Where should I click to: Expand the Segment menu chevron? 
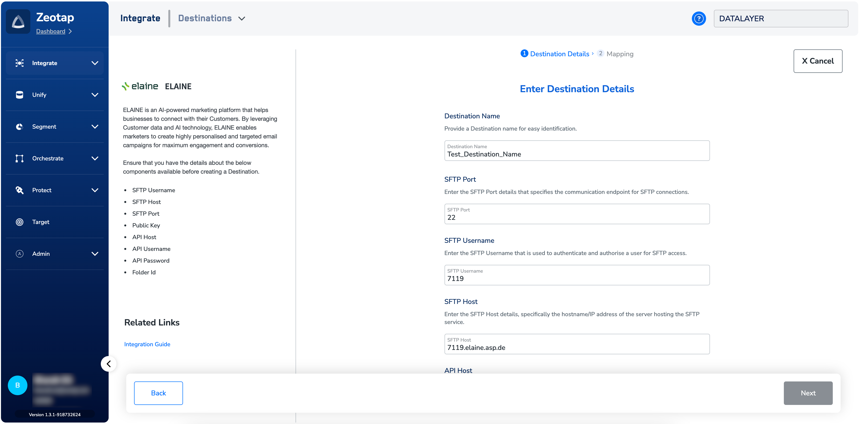95,127
